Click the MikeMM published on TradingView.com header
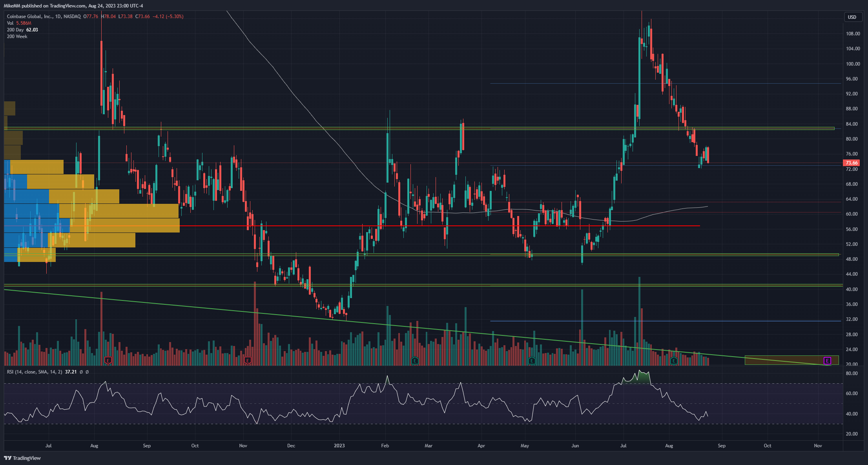This screenshot has width=868, height=465. pyautogui.click(x=73, y=5)
